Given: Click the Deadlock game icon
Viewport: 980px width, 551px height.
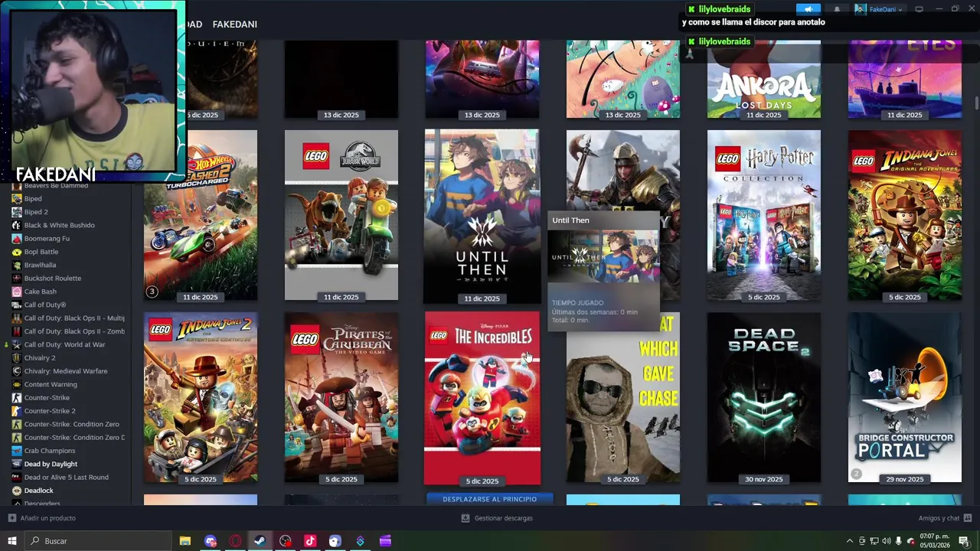Looking at the screenshot, I should pyautogui.click(x=17, y=491).
